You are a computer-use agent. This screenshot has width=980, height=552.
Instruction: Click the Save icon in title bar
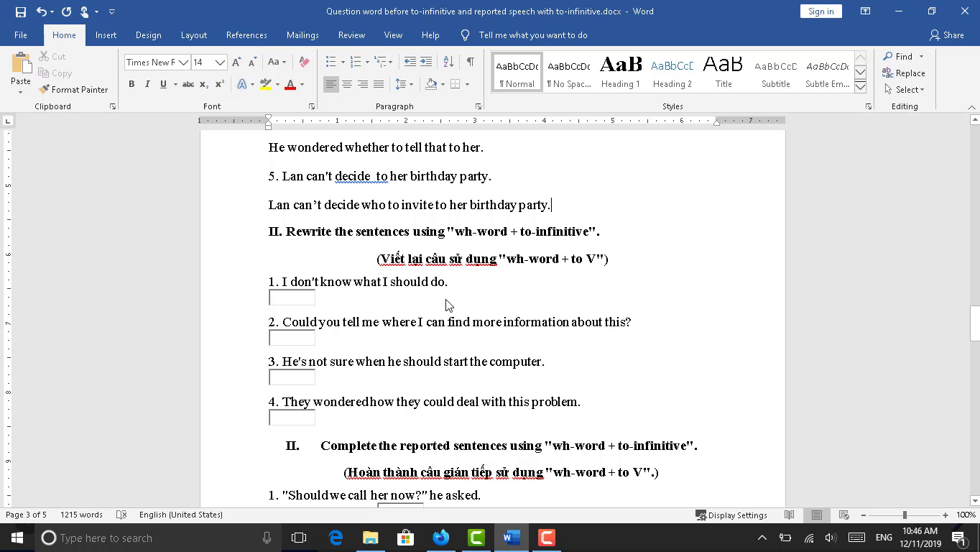pyautogui.click(x=20, y=11)
